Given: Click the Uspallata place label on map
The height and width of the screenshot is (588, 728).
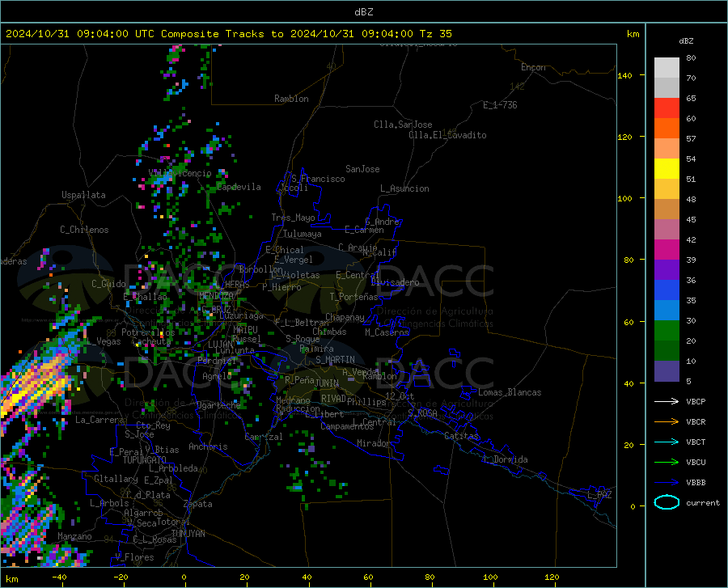Looking at the screenshot, I should pos(83,196).
